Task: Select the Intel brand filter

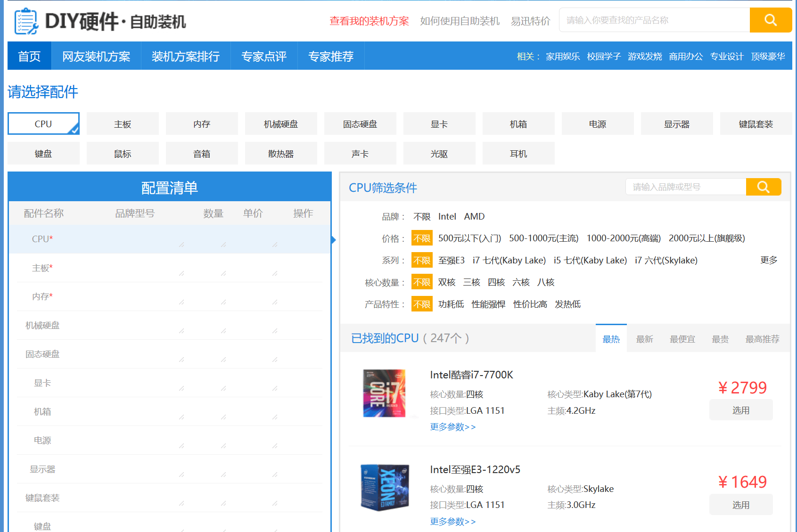Action: [447, 216]
